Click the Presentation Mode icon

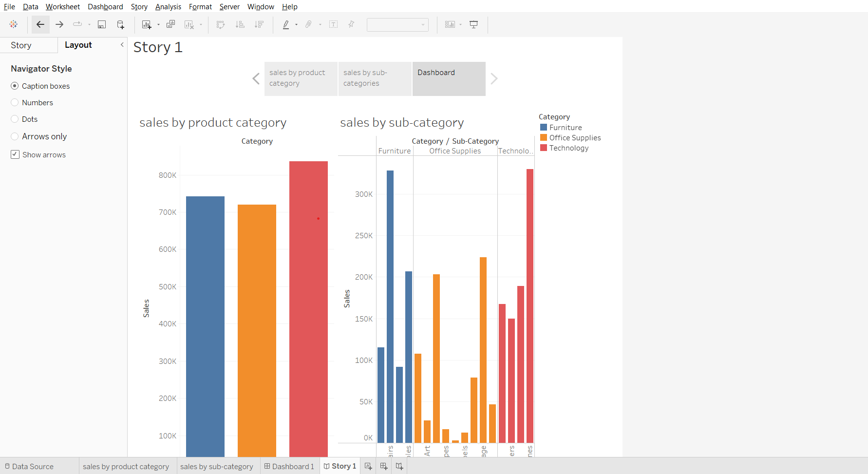pos(473,24)
